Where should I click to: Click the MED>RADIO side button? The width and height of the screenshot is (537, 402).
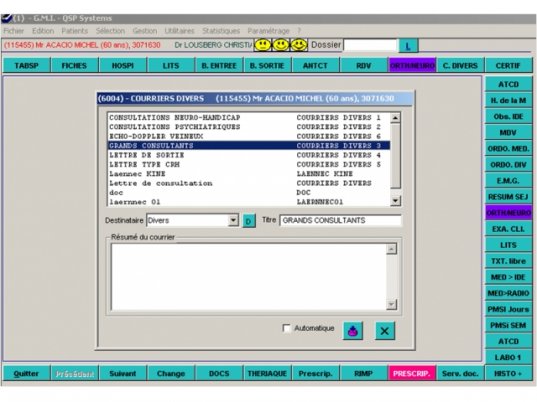509,293
